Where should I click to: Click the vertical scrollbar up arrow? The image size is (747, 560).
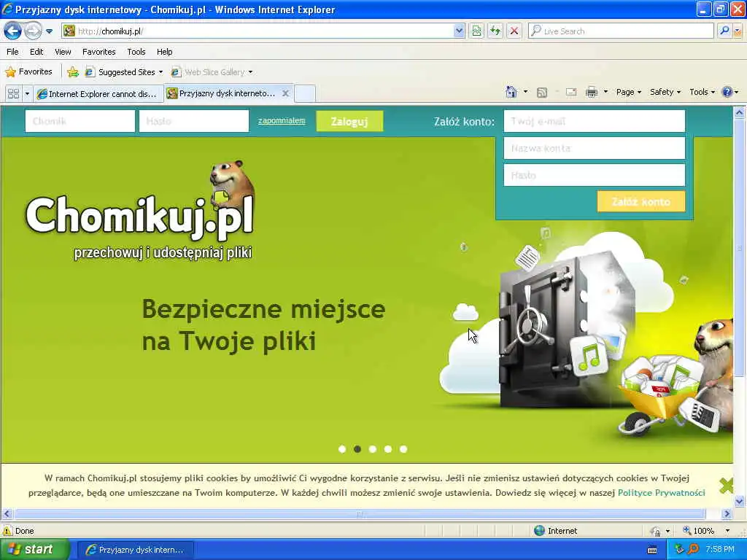point(740,113)
